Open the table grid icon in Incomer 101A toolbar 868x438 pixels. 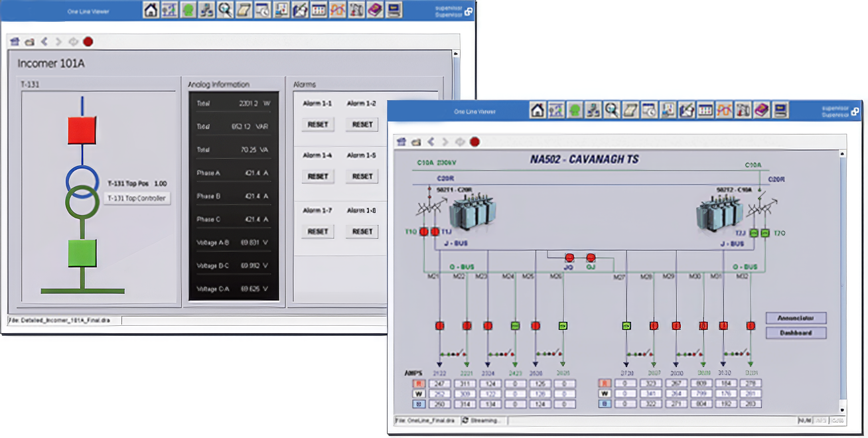coord(319,10)
